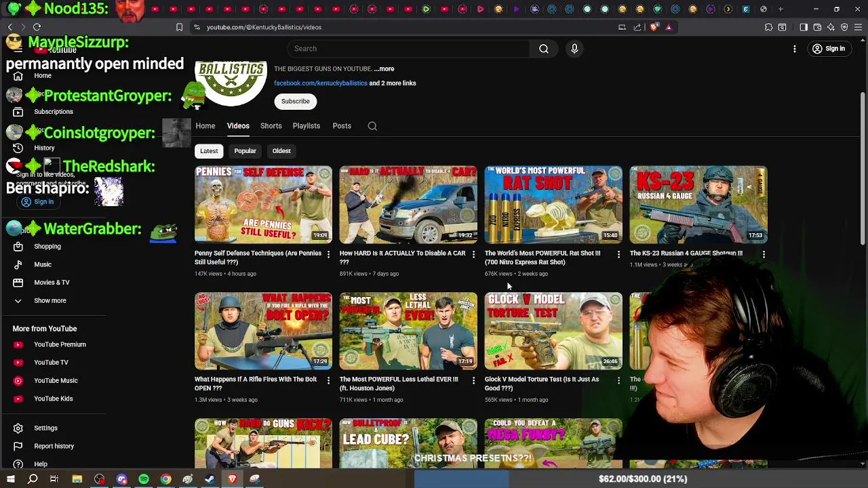Open File Explorer from the taskbar
Viewport: 868px width, 488px height.
coord(77,479)
